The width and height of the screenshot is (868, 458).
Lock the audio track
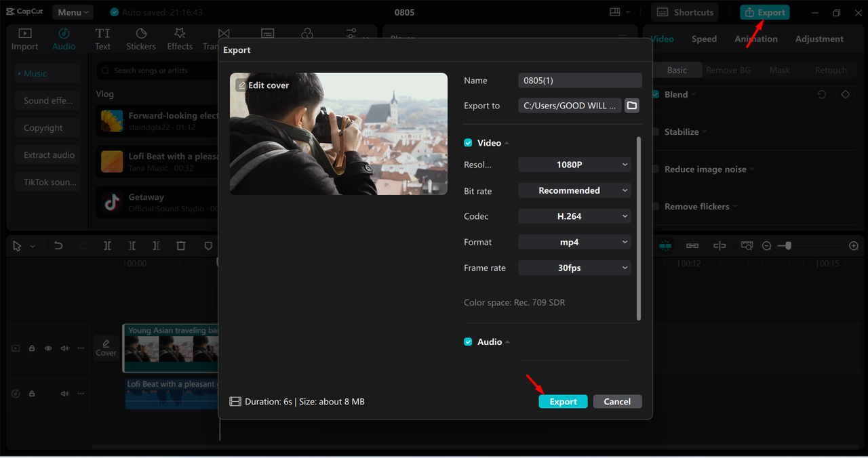tap(32, 394)
